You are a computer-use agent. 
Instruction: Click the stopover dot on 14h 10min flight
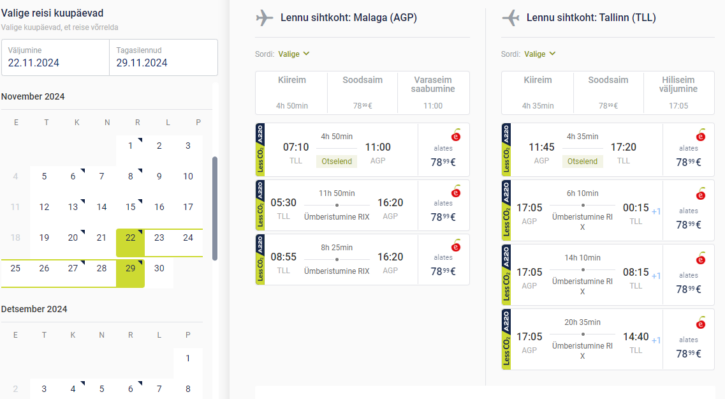(x=583, y=270)
